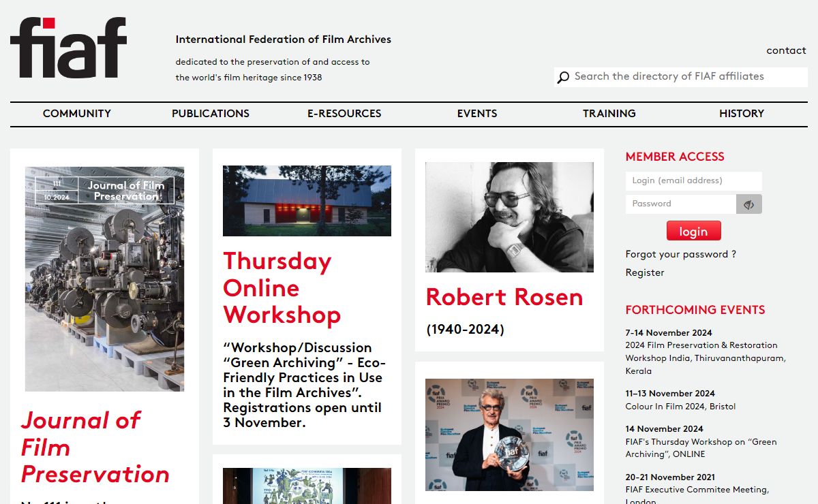This screenshot has width=818, height=504.
Task: Open the EVENTS menu
Action: point(477,114)
